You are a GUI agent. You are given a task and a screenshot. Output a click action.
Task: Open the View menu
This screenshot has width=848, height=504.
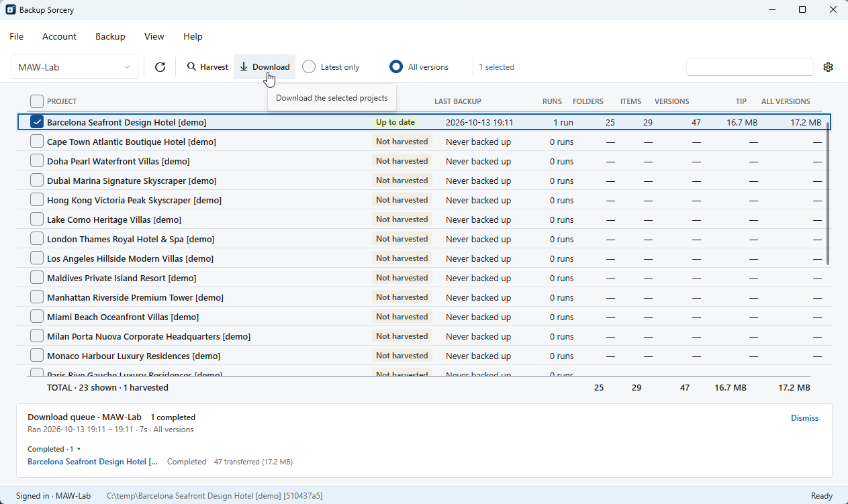click(x=154, y=36)
